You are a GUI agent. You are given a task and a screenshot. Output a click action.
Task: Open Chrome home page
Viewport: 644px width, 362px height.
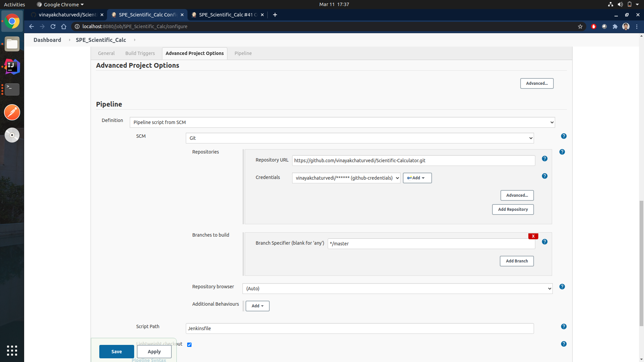pyautogui.click(x=64, y=26)
